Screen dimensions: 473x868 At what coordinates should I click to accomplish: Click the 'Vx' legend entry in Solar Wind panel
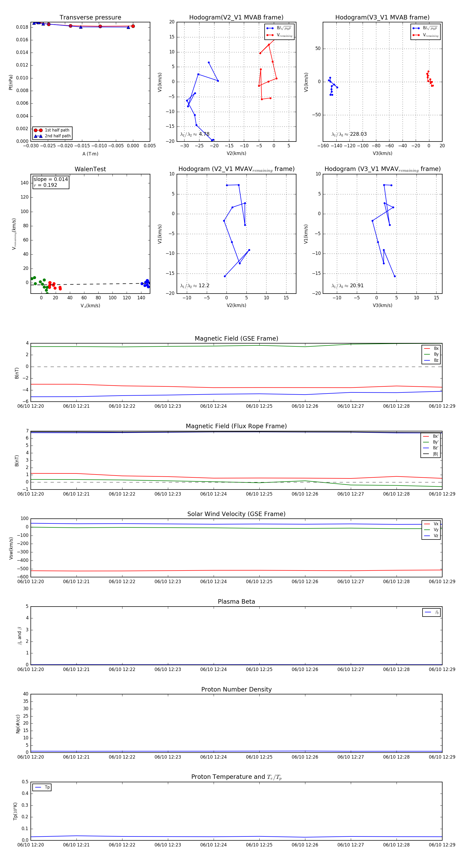click(431, 524)
